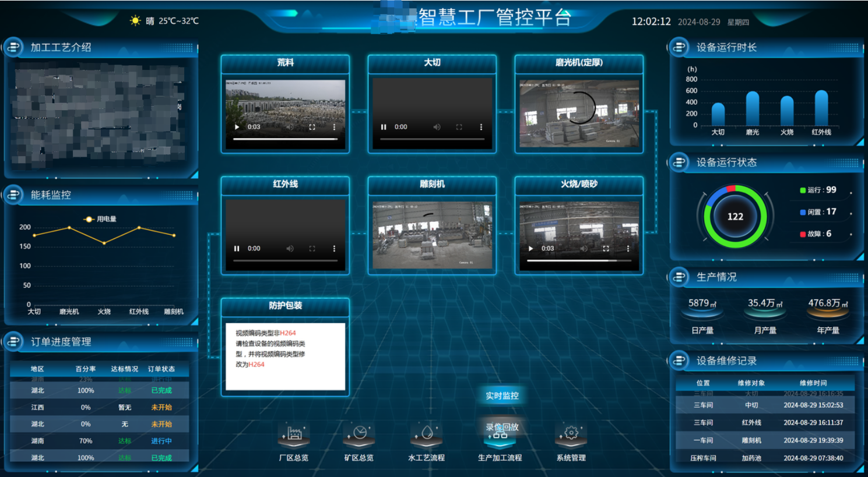Image resolution: width=868 pixels, height=477 pixels.
Task: Click the 能耗监控 panel header icon
Action: tap(13, 195)
